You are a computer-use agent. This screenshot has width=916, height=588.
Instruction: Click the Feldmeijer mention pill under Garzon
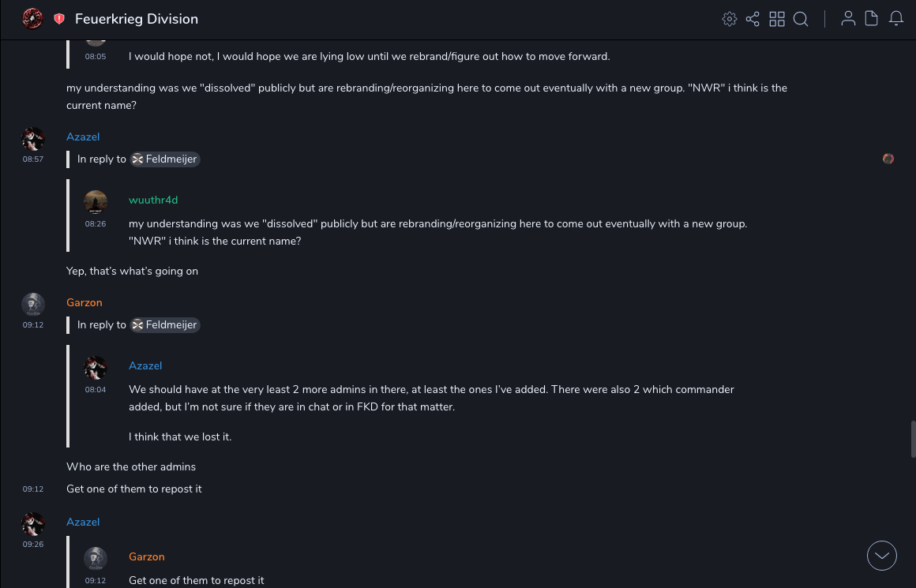(164, 324)
